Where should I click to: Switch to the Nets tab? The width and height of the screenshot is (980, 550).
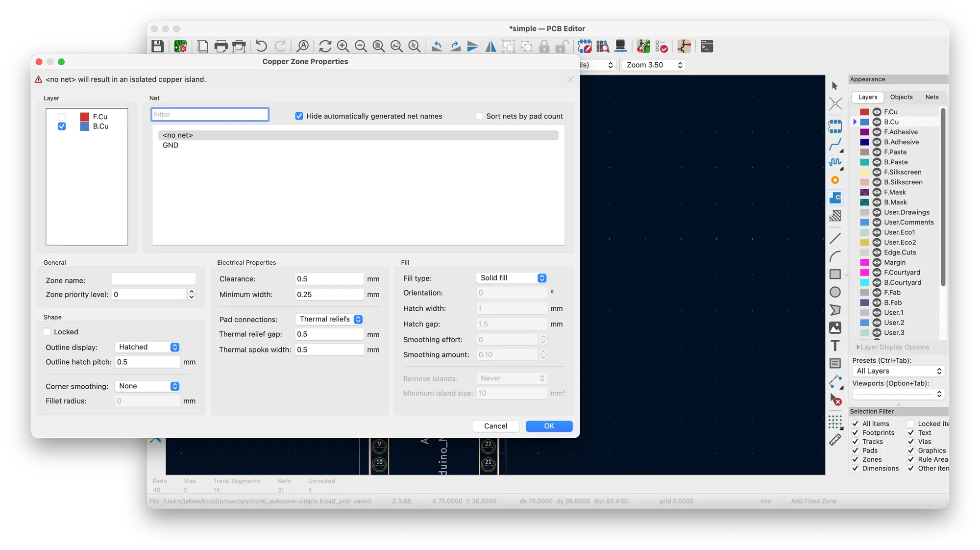pyautogui.click(x=932, y=97)
